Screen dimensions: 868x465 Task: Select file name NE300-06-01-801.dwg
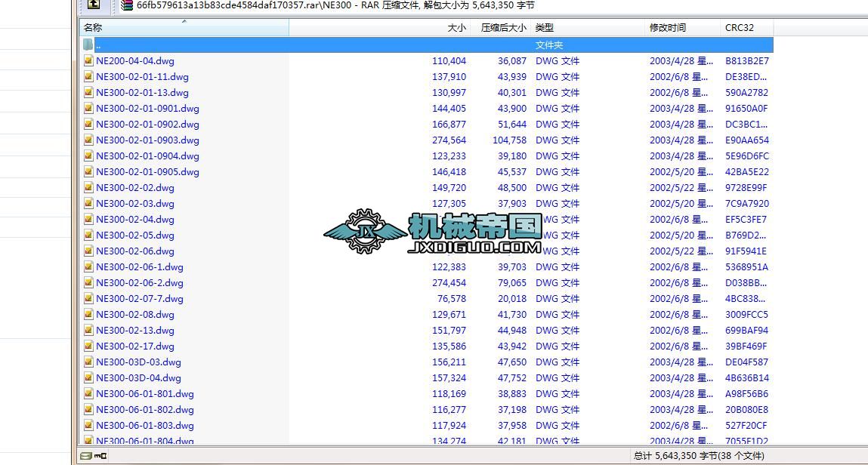point(145,394)
